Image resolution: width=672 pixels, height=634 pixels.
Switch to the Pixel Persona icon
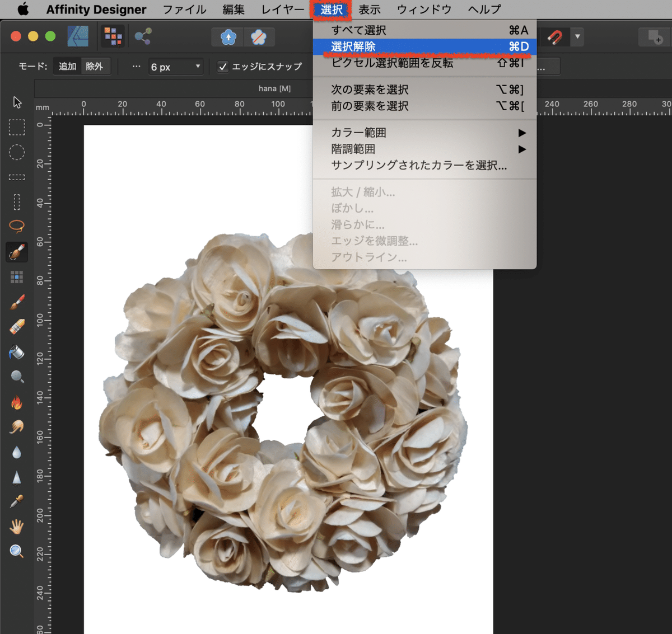[x=113, y=36]
